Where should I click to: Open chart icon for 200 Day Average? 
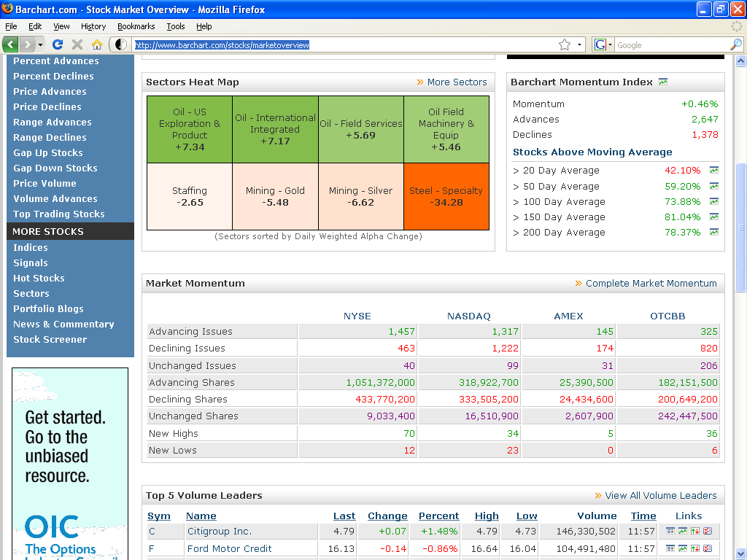(x=713, y=232)
